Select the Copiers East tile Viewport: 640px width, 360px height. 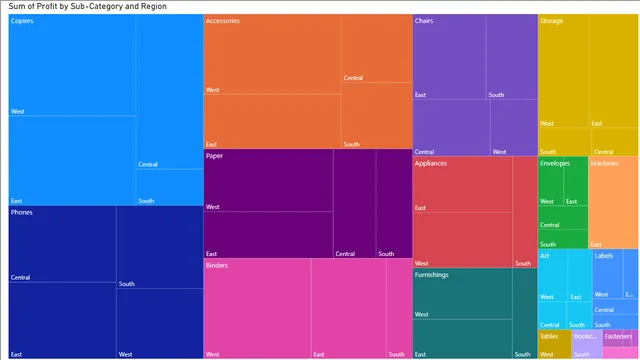click(x=72, y=161)
